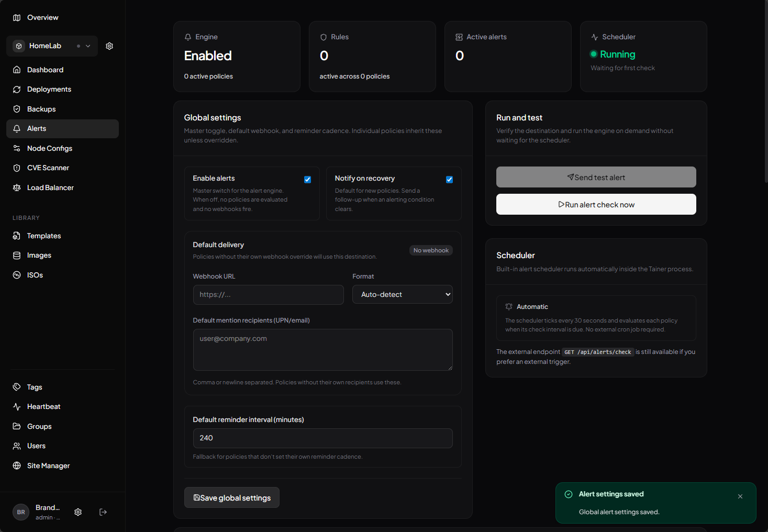Click the Heartbeat pulse icon
Viewport: 768px width, 532px height.
tap(17, 407)
